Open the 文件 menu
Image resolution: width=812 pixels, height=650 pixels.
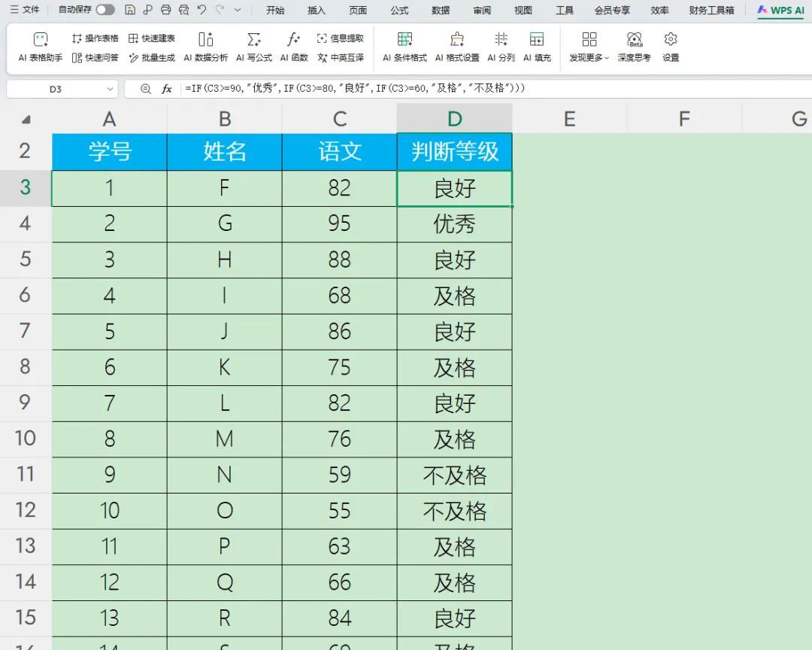(x=25, y=10)
